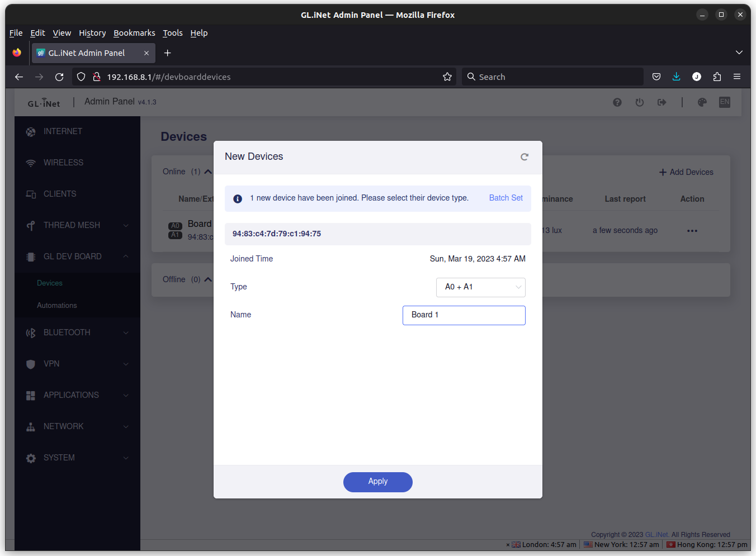Click the Applications grid icon in sidebar
The width and height of the screenshot is (756, 556).
[x=31, y=396]
